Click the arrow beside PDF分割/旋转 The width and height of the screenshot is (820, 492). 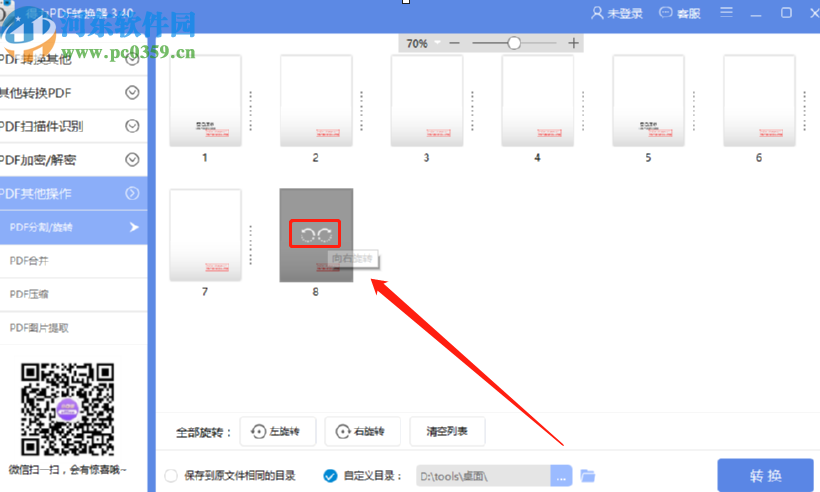134,227
